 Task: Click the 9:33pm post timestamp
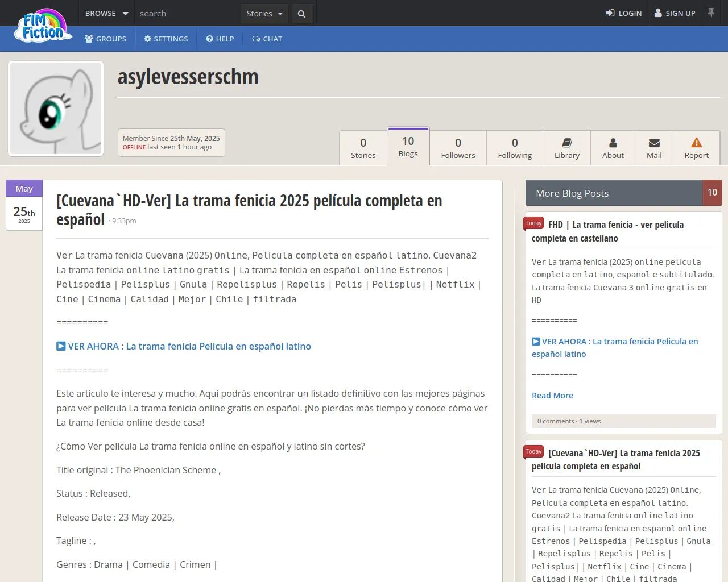point(124,221)
